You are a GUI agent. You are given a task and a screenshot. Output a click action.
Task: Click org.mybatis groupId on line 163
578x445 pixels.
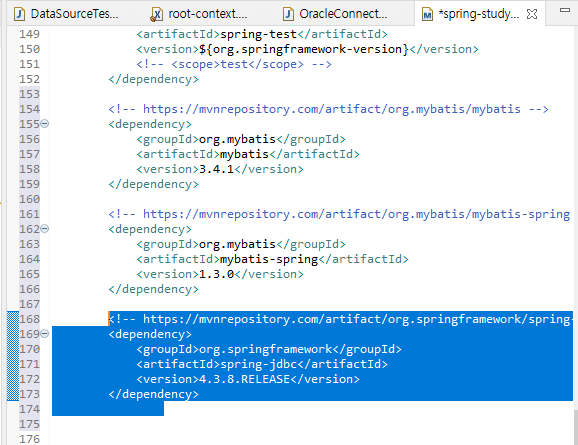coord(237,244)
